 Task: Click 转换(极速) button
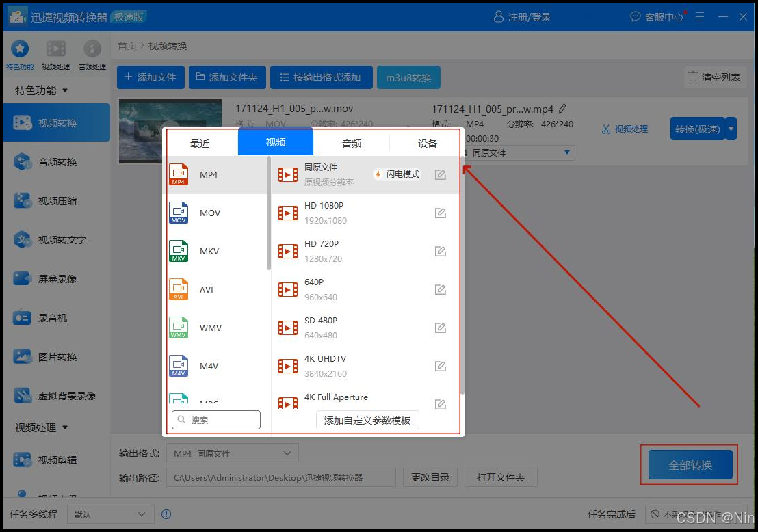(698, 129)
